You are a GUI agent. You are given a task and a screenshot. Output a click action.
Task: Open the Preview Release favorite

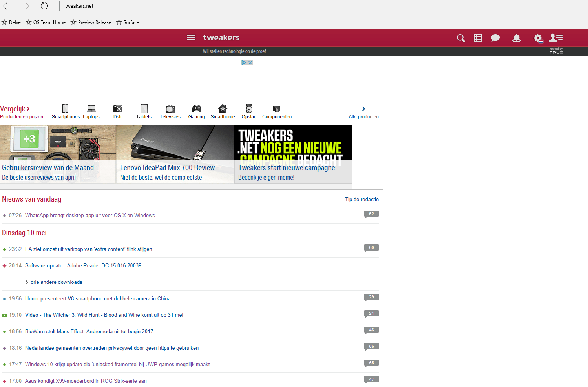click(x=91, y=22)
